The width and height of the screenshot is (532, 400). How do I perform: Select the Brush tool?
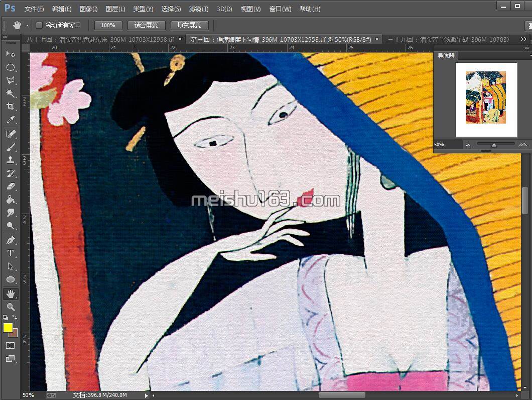pyautogui.click(x=11, y=147)
